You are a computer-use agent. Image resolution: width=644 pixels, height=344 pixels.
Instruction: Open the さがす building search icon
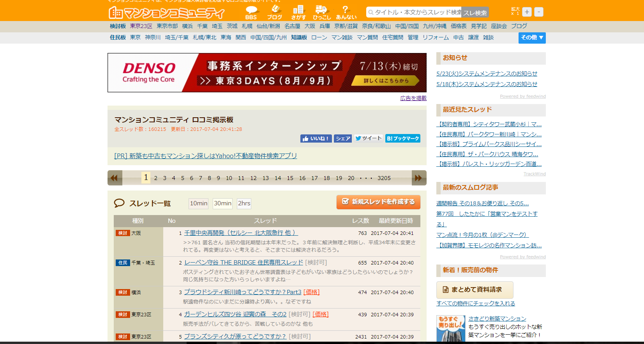pos(298,12)
